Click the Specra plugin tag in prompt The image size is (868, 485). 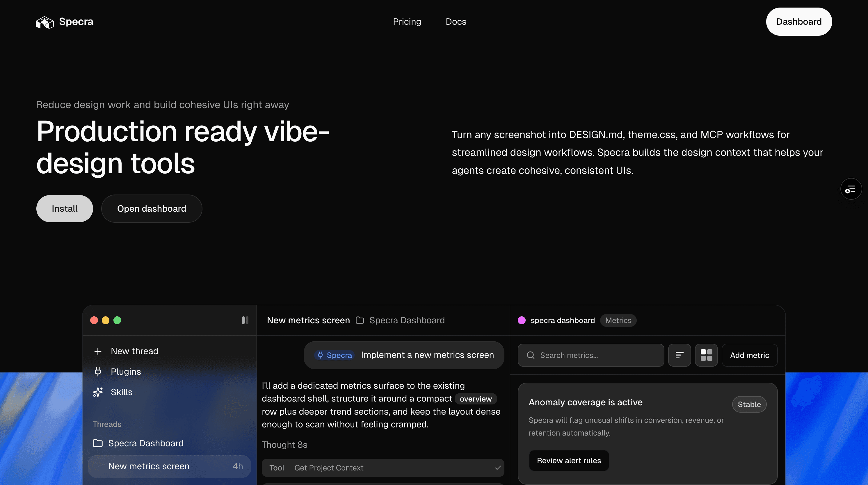(335, 355)
